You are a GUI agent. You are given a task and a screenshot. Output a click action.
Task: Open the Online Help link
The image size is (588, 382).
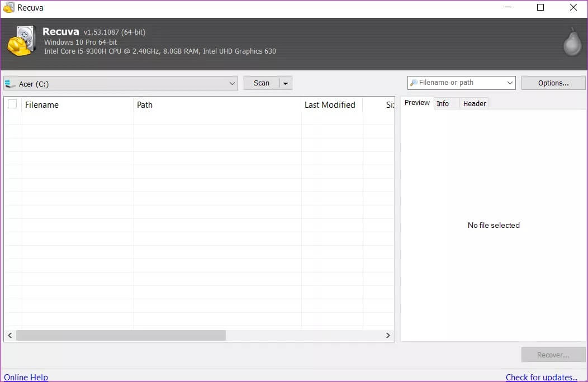click(26, 377)
